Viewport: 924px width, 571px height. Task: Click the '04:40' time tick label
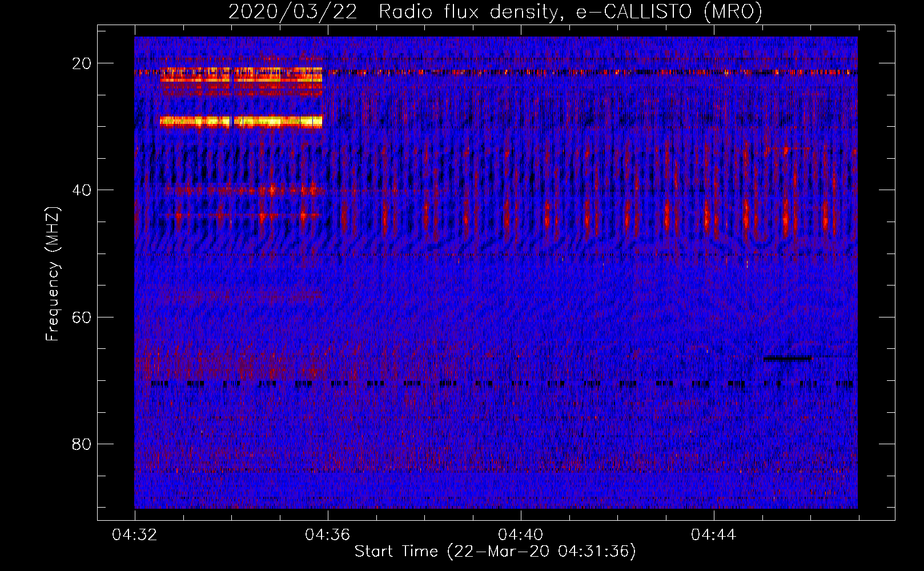(521, 535)
